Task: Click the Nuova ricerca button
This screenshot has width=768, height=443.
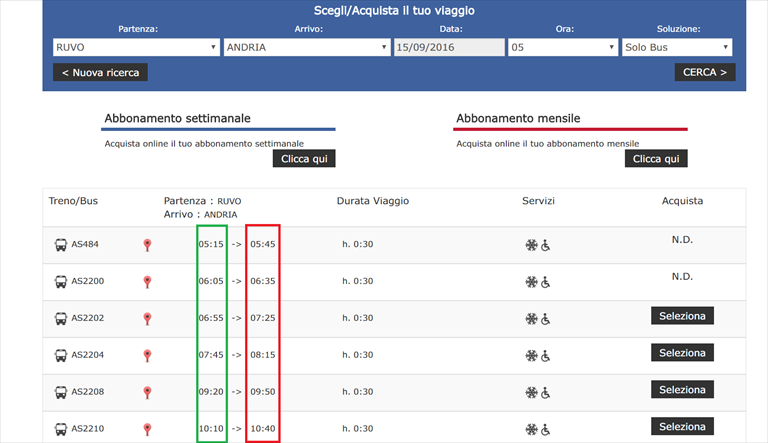Action: pyautogui.click(x=100, y=73)
